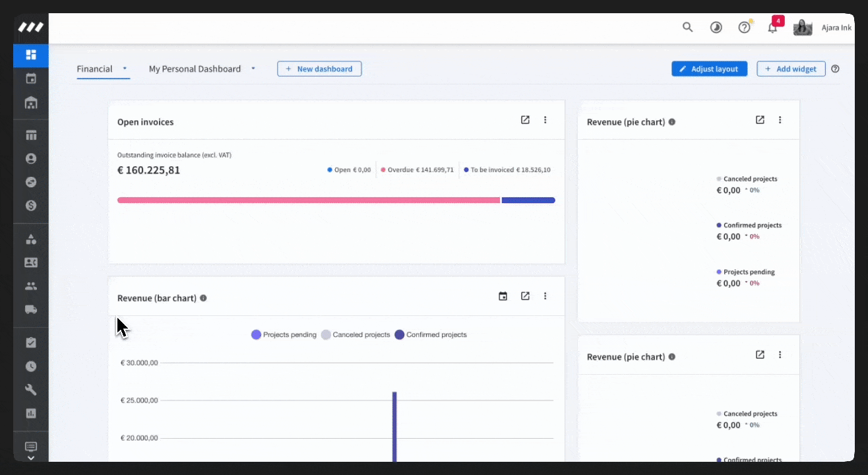868x475 pixels.
Task: Open the chat message sidebar icon
Action: [x=31, y=447]
